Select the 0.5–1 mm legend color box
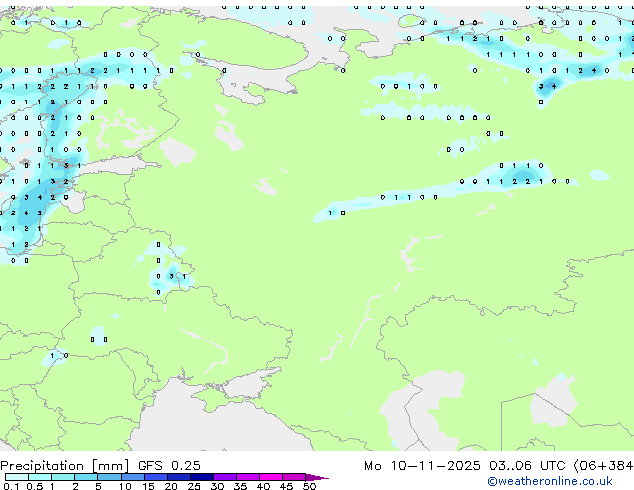Viewport: 634px width, 490px height. 40,477
